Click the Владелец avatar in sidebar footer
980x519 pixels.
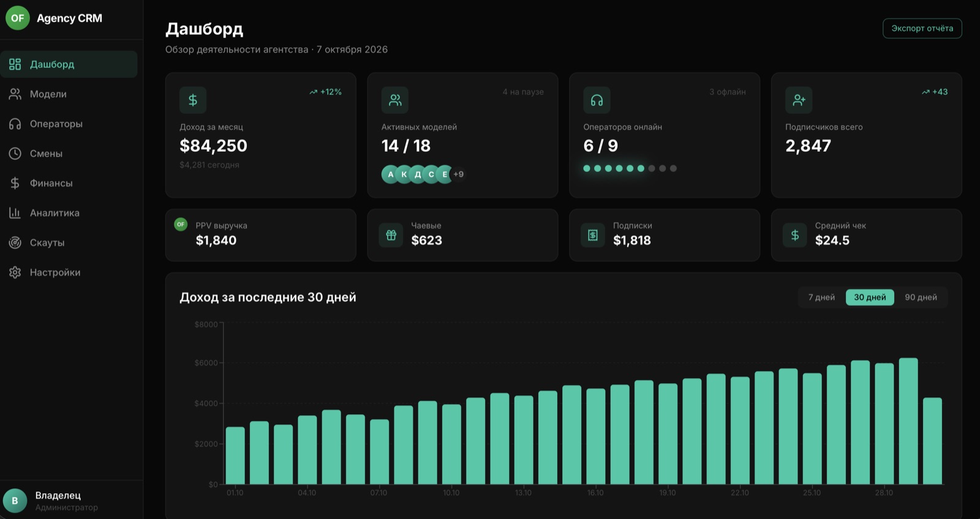click(x=15, y=501)
